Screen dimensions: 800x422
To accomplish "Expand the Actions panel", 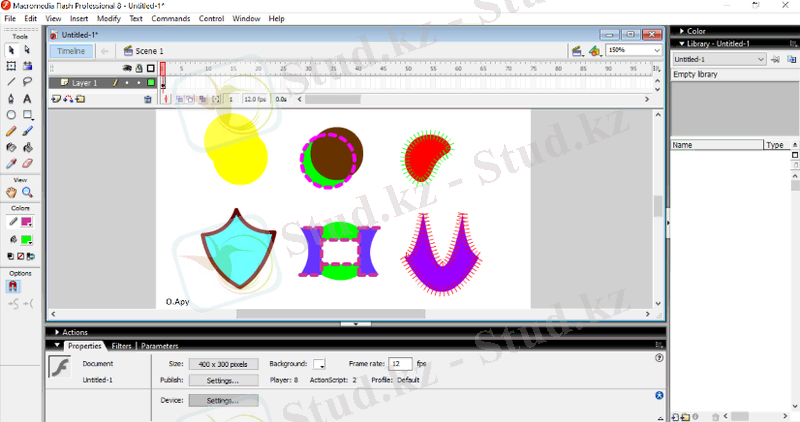I will pyautogui.click(x=57, y=332).
